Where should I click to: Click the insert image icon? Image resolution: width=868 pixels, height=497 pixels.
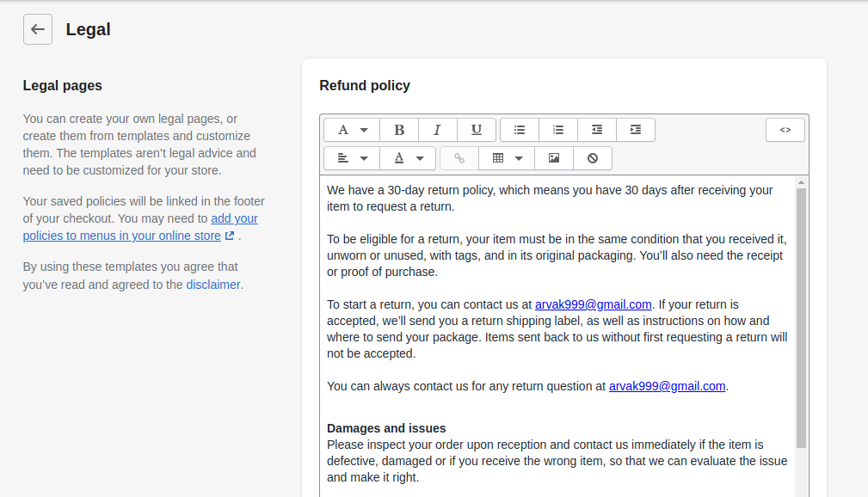pyautogui.click(x=553, y=158)
